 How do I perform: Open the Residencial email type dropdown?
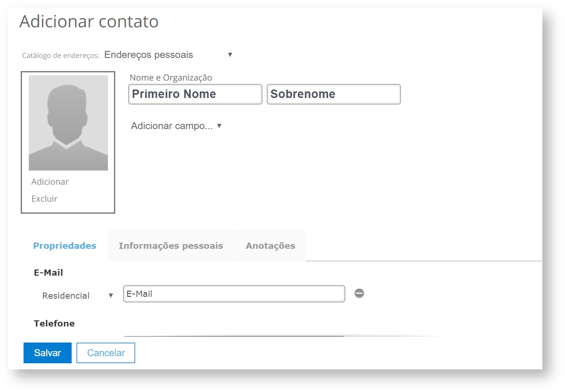click(78, 295)
